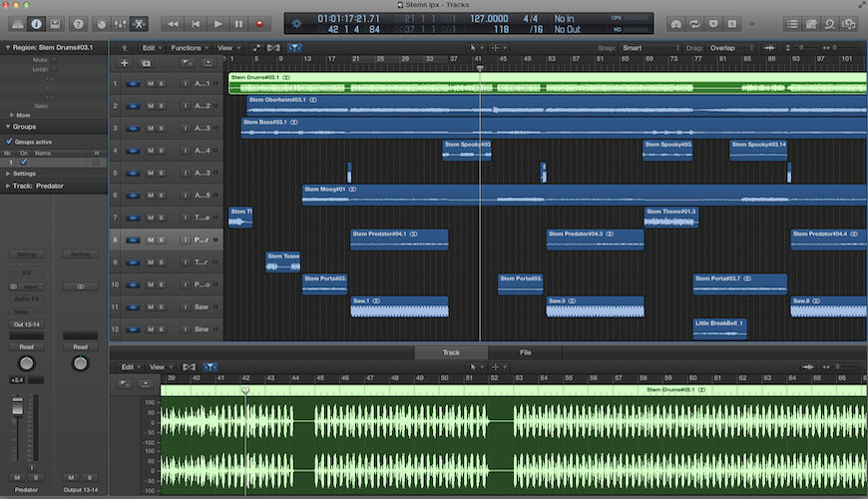Click the Output 13-14 pan knob
868x499 pixels.
pos(80,363)
